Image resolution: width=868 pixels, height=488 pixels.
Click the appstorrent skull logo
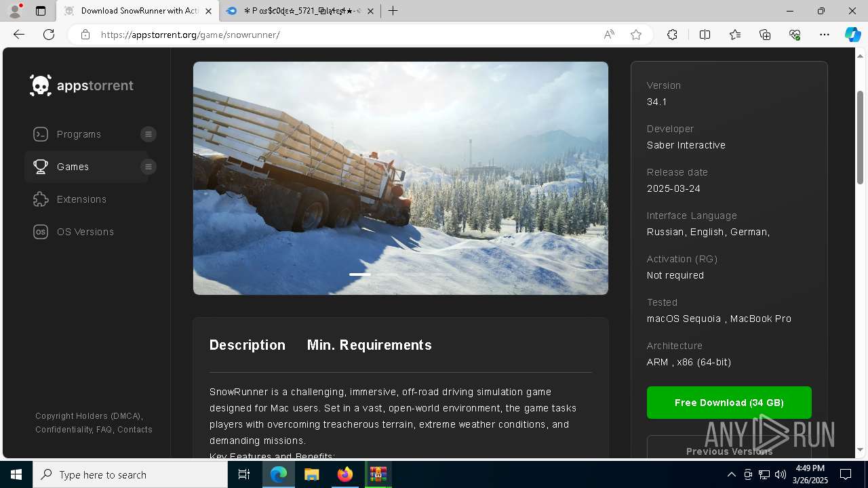tap(41, 85)
